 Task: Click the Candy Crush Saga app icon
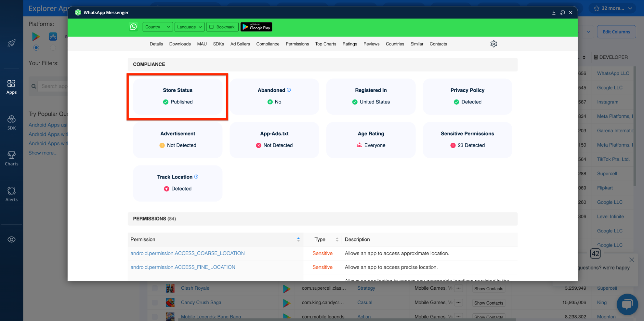pyautogui.click(x=170, y=302)
